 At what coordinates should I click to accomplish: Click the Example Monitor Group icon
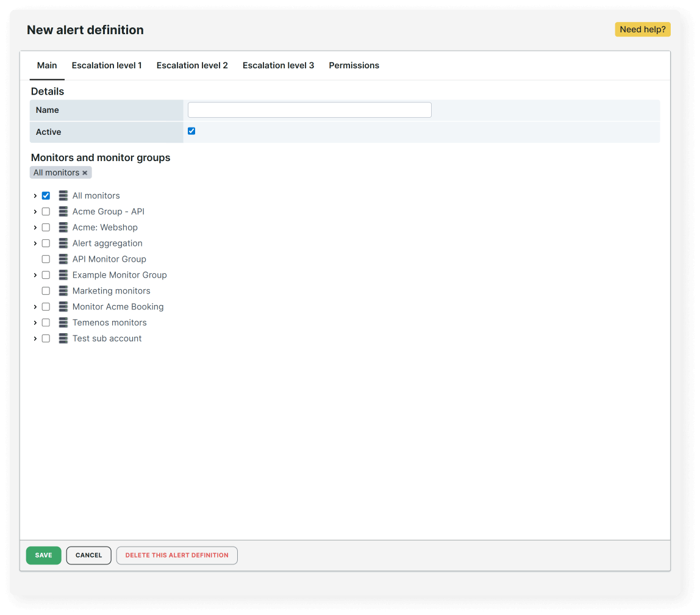click(63, 275)
